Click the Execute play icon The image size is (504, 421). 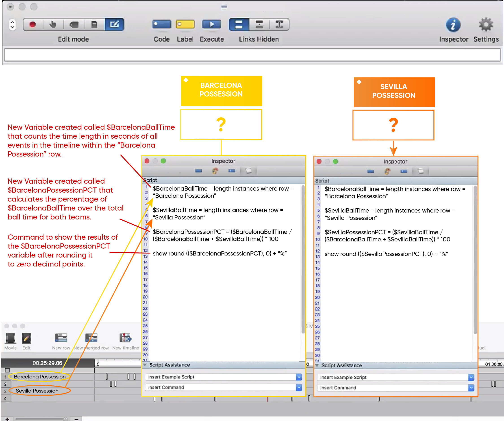pyautogui.click(x=211, y=24)
